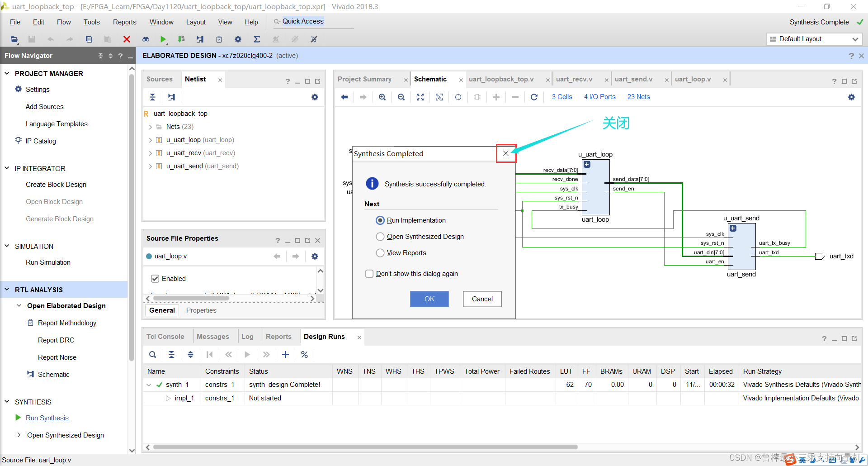The image size is (868, 466).
Task: Open the Flow menu
Action: (x=64, y=22)
